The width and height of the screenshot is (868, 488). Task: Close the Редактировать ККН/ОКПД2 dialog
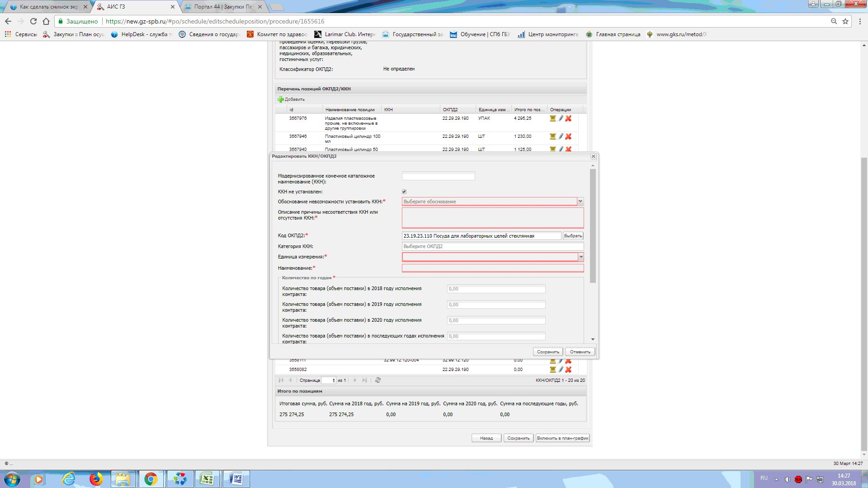593,156
